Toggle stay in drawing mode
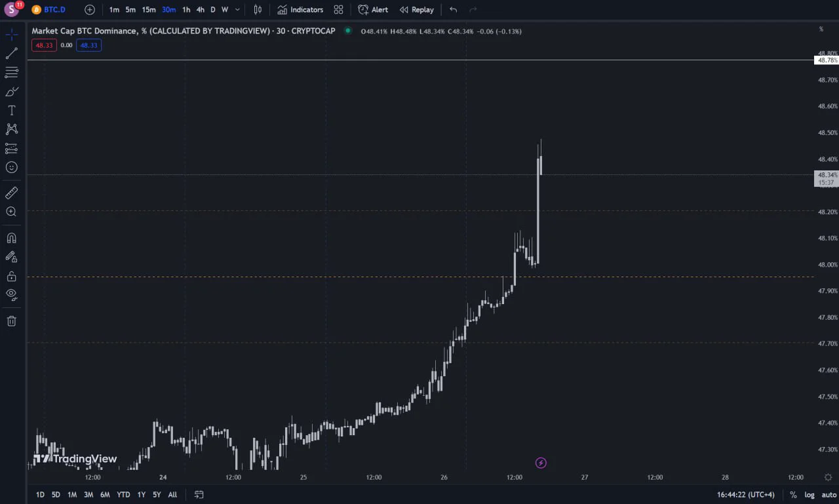Viewport: 839px width, 504px height. tap(12, 257)
